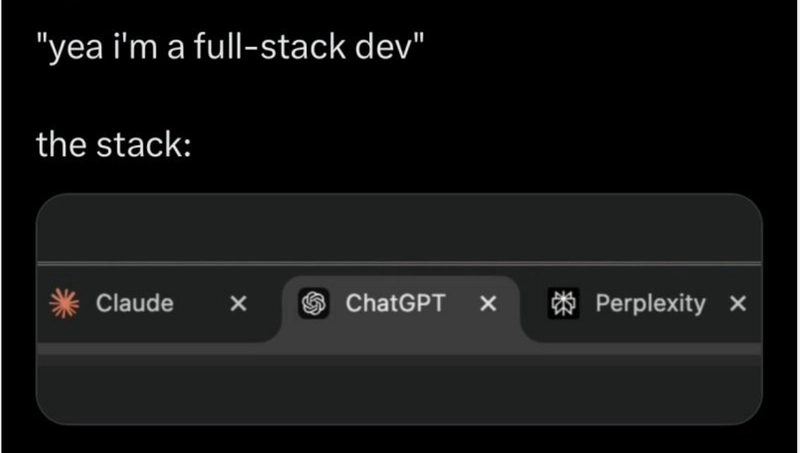Click the gray toolbar strip beneath tabs
800x453 pixels.
399,349
